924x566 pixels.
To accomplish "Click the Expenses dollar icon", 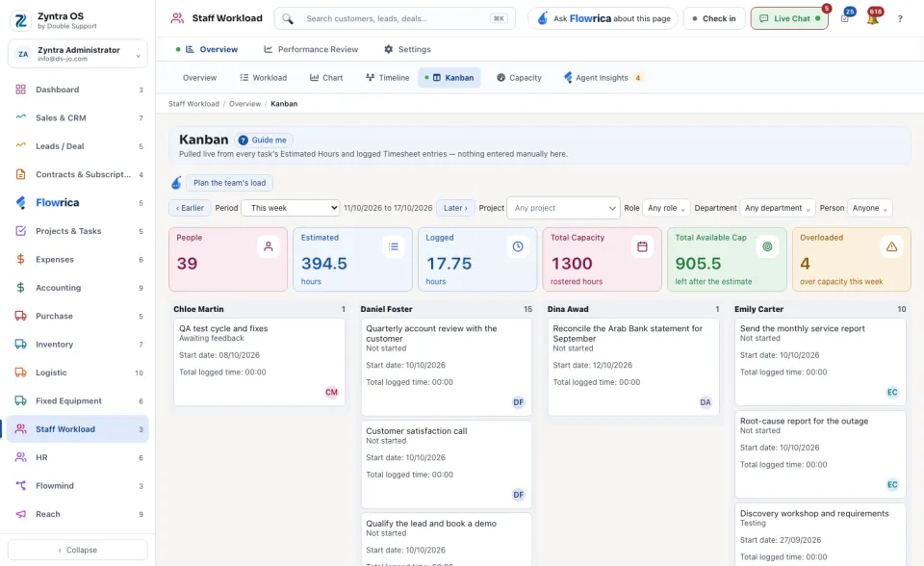I will tap(20, 259).
